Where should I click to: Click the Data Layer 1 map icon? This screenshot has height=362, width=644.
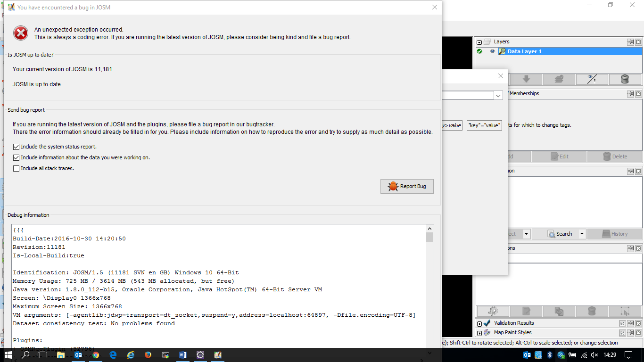[x=502, y=51]
